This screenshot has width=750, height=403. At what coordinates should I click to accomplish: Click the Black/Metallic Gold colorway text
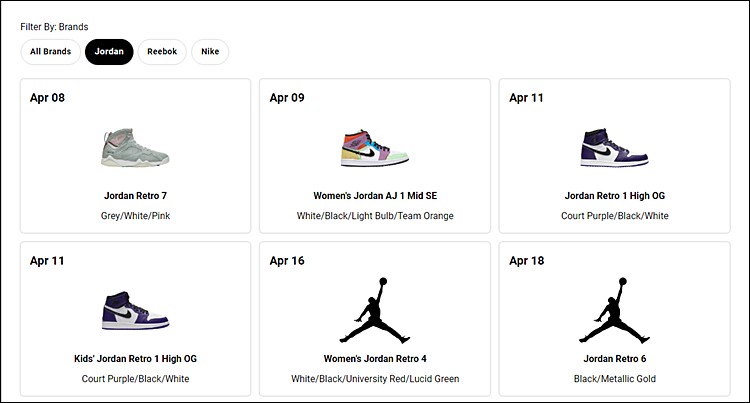tap(615, 379)
